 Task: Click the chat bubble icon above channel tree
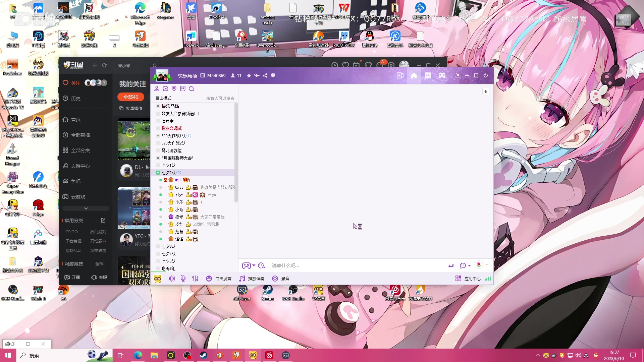tap(165, 89)
